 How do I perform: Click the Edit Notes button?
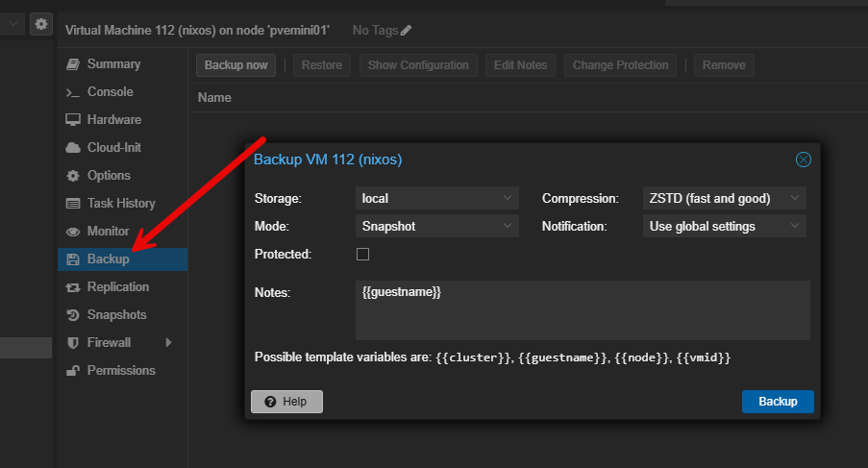520,65
